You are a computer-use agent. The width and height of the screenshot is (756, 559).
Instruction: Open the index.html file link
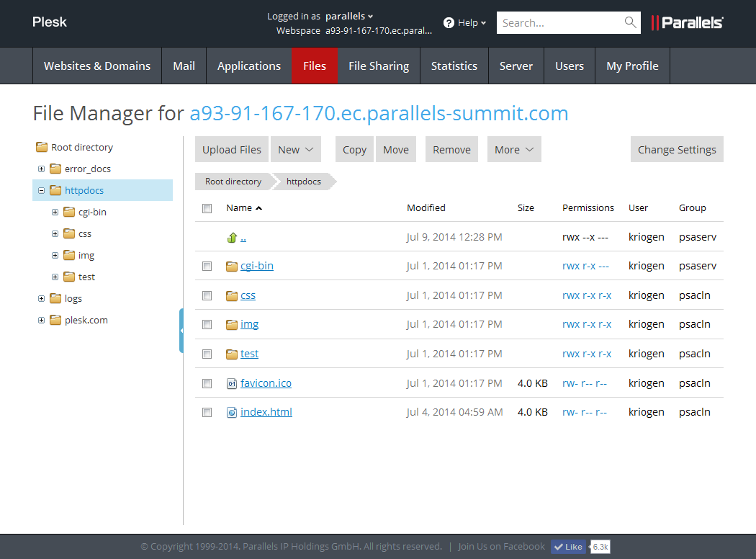click(x=266, y=412)
